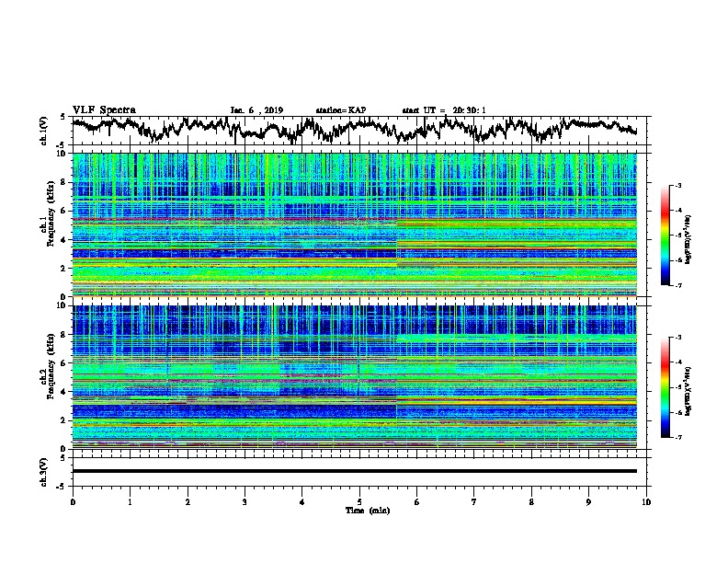Click the "4" kHz tick of ch.1 spectrogram

64,240
